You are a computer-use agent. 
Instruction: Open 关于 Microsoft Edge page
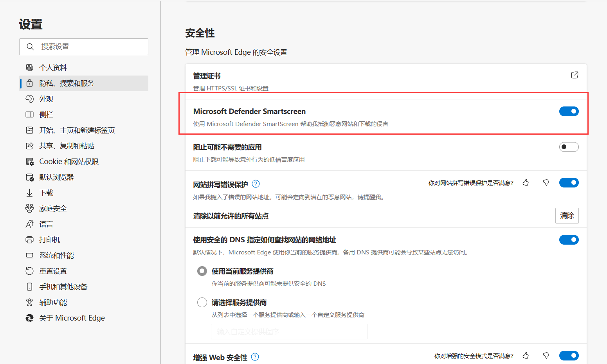pyautogui.click(x=84, y=318)
